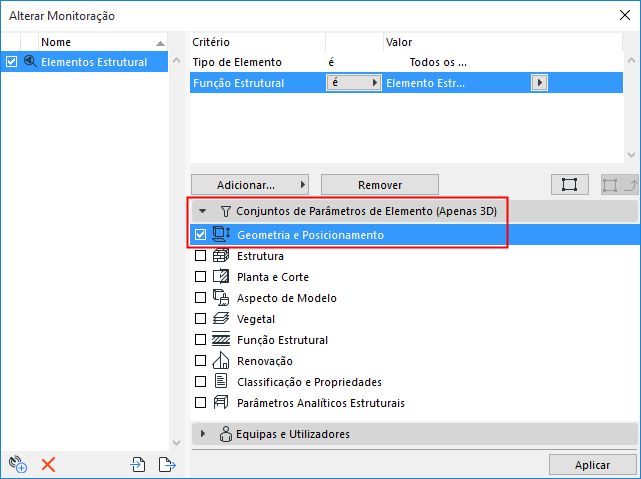Tick the Planta e Corte checkbox
Viewport: 641px width, 479px height.
pyautogui.click(x=201, y=277)
